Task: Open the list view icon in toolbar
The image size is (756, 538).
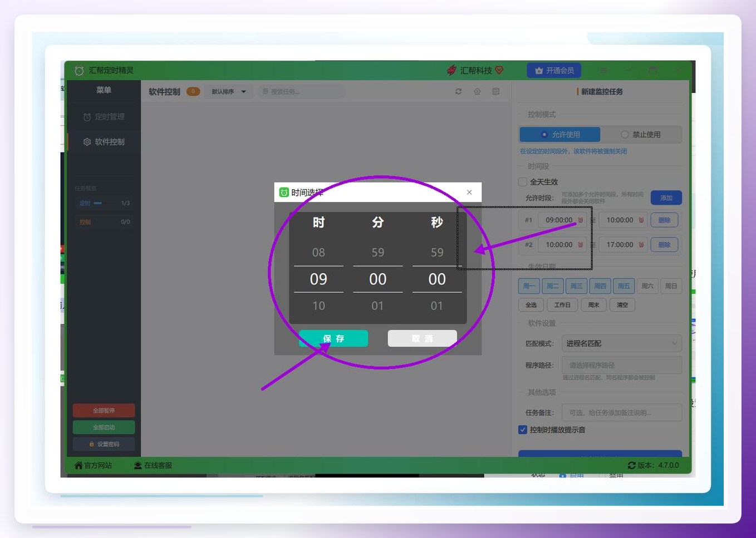Action: point(495,91)
